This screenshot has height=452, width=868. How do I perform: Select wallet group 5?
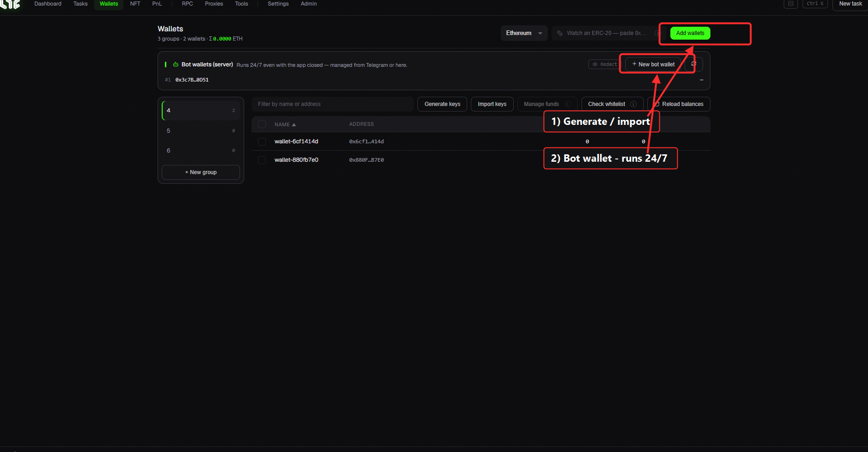[201, 131]
